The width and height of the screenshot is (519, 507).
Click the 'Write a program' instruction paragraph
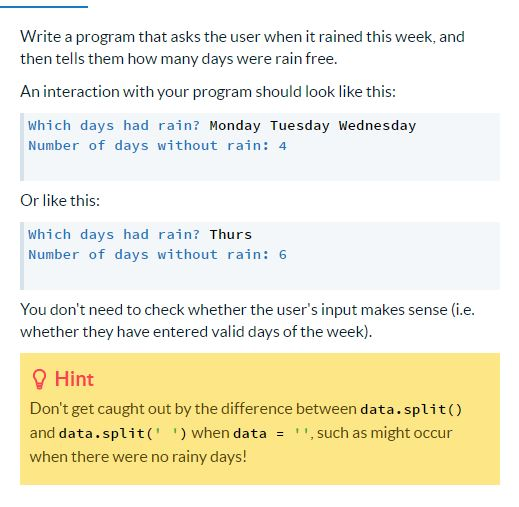242,48
